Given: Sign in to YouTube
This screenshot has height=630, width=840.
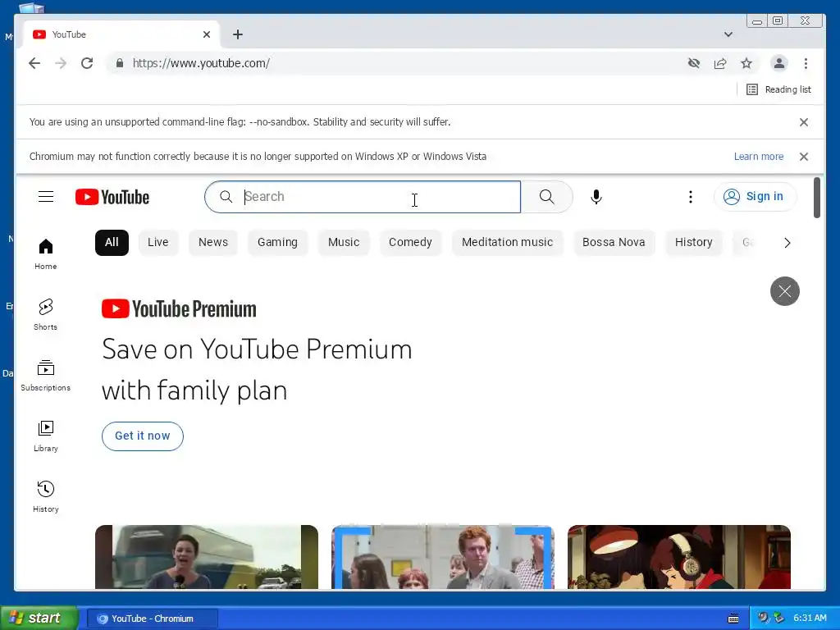Looking at the screenshot, I should coord(755,197).
